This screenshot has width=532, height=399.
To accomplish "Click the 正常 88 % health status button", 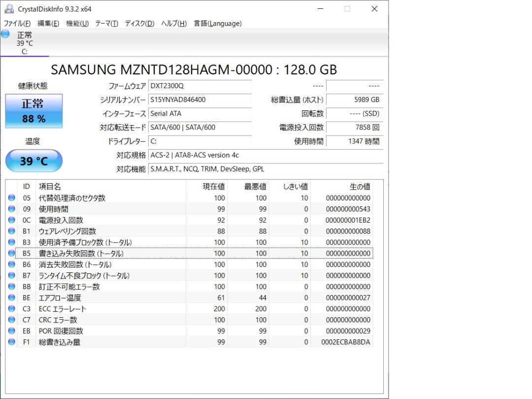I will click(34, 111).
